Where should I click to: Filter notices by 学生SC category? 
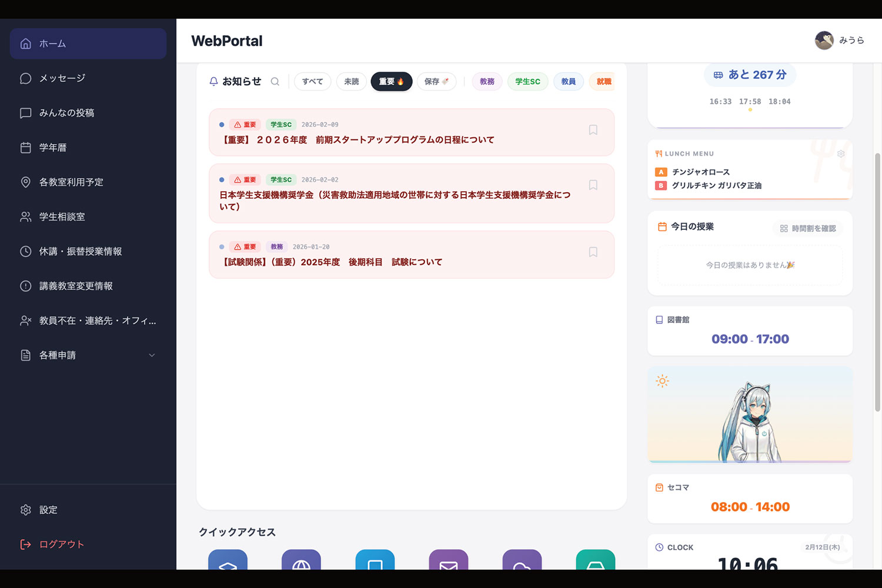pos(527,82)
